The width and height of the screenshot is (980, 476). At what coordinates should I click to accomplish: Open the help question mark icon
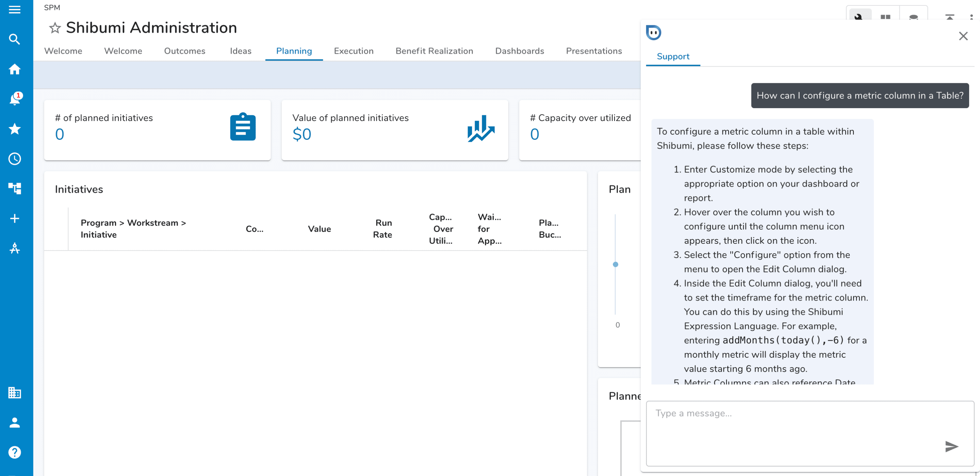point(14,453)
